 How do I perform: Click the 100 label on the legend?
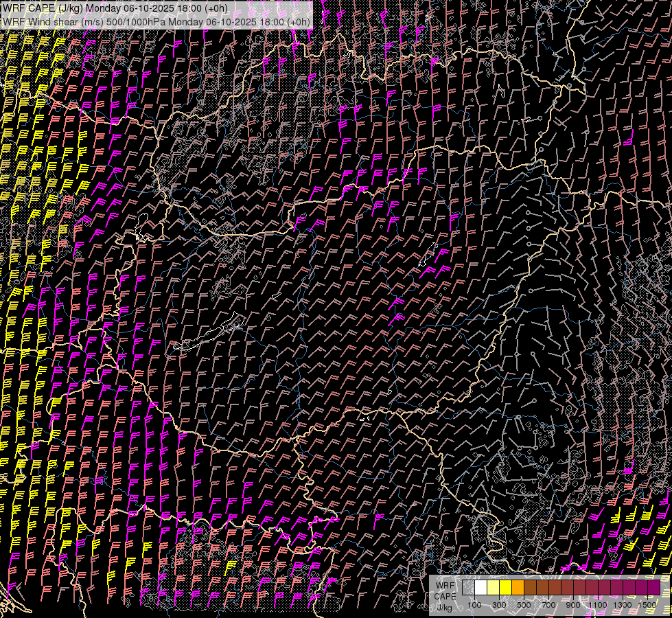[474, 605]
